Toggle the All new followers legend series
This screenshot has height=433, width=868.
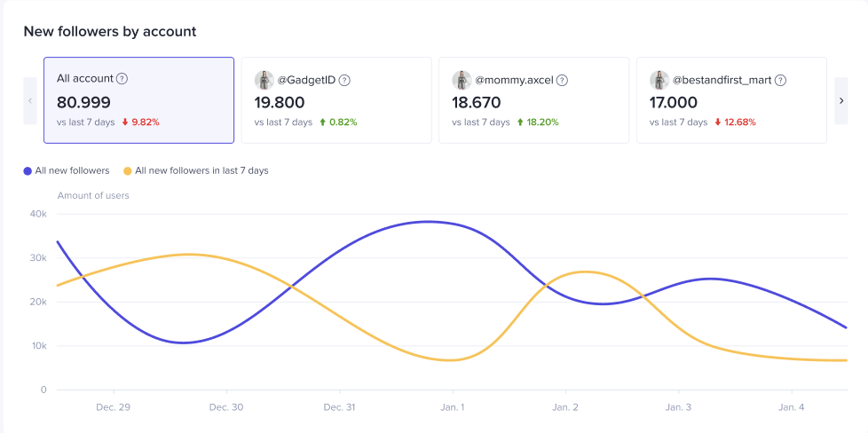tap(72, 170)
